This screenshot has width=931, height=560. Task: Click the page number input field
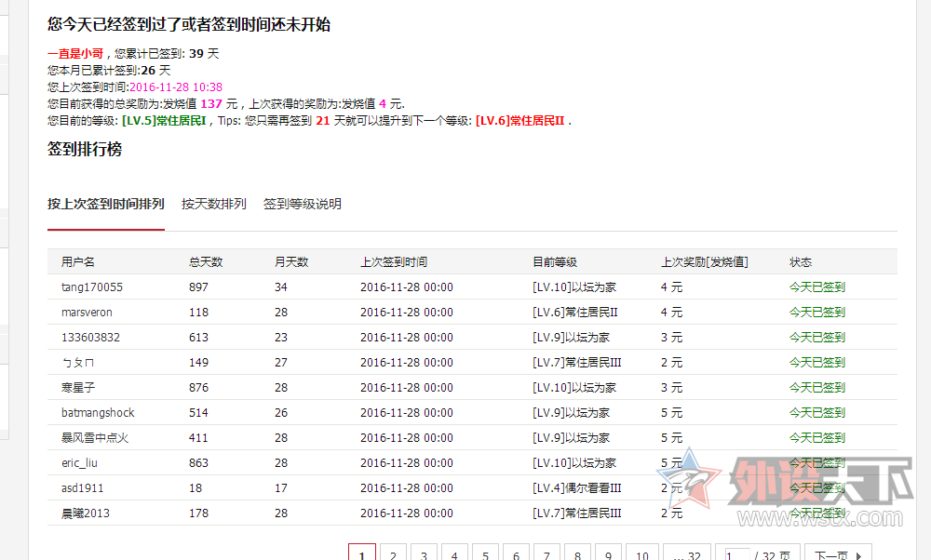pos(737,555)
